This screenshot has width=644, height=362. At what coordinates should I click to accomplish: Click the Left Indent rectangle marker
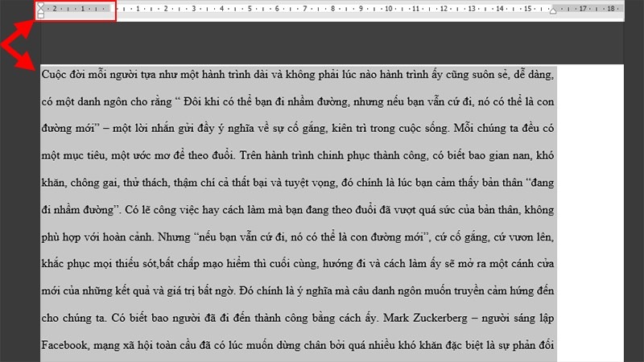coord(41,15)
